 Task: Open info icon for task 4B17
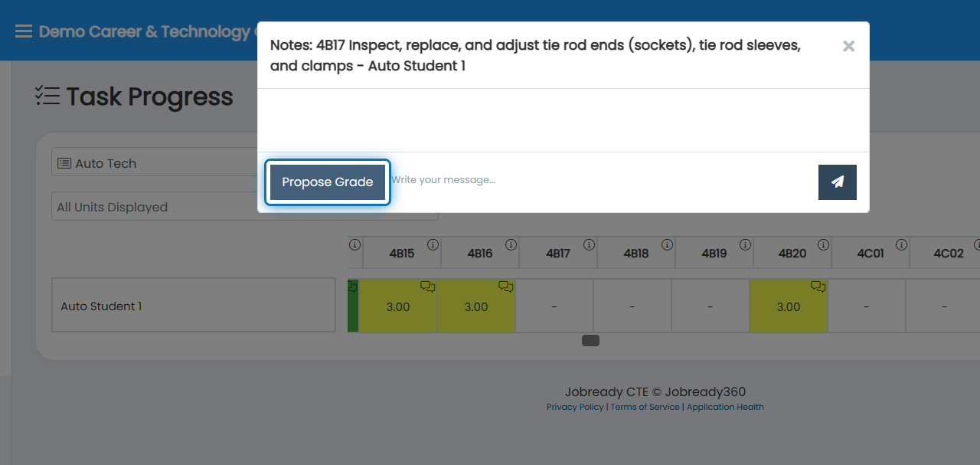click(589, 245)
